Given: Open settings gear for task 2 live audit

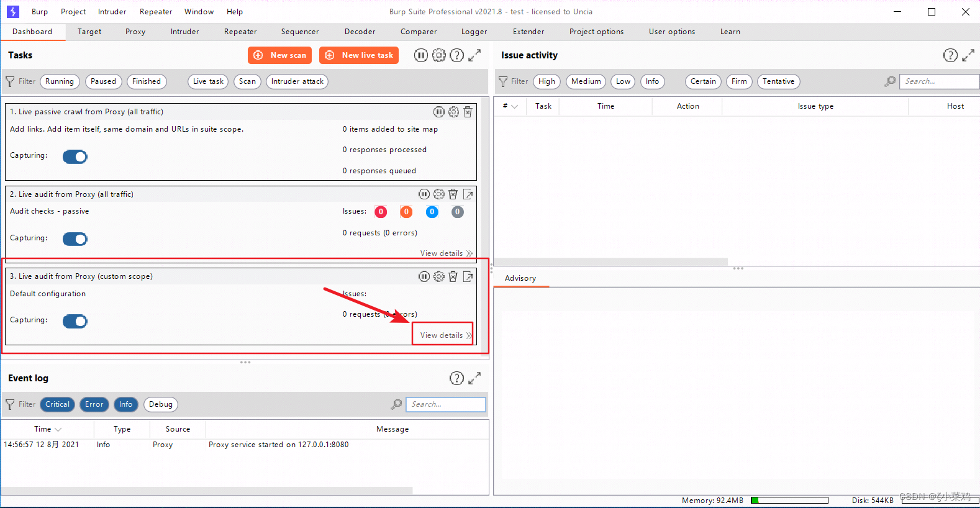Looking at the screenshot, I should coord(439,194).
